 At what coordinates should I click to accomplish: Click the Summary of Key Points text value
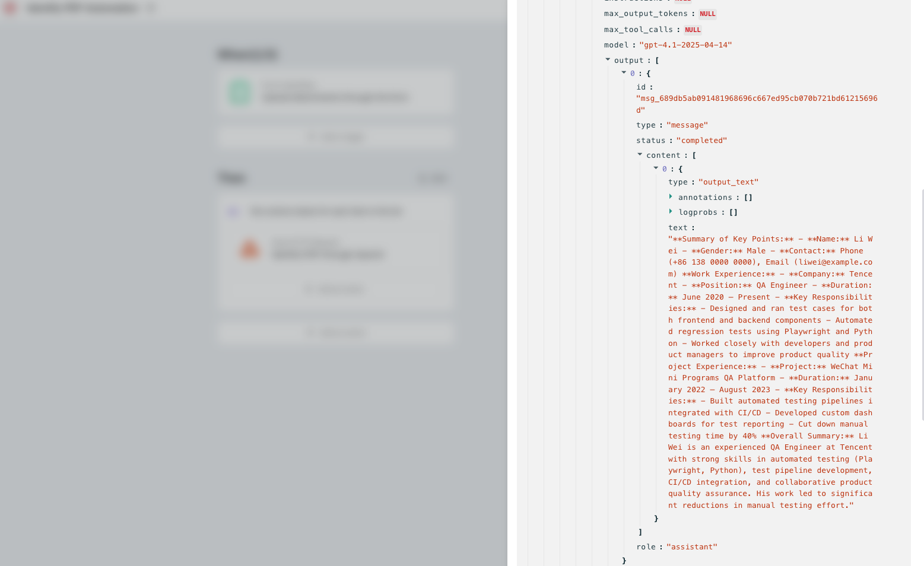[x=770, y=372]
